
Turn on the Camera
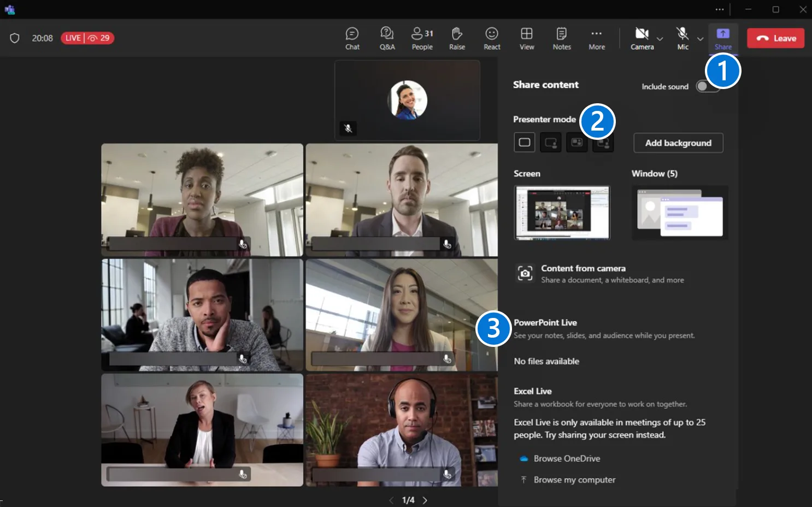tap(642, 38)
